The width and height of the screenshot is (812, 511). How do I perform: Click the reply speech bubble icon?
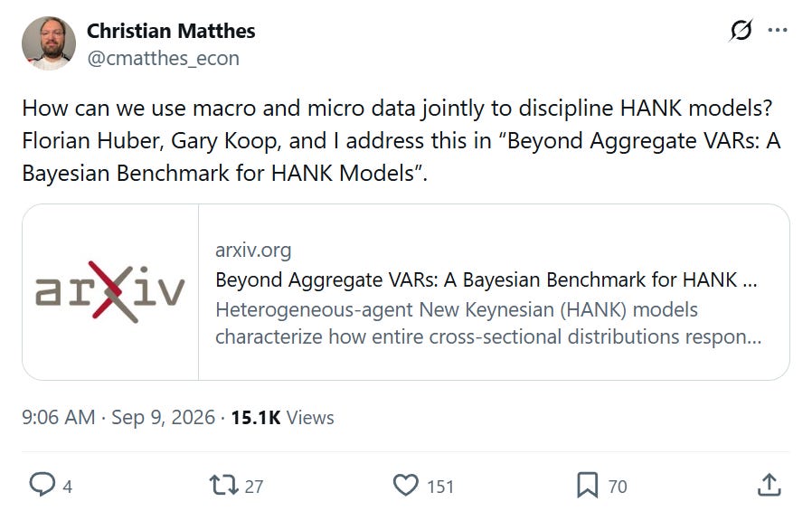[x=42, y=485]
